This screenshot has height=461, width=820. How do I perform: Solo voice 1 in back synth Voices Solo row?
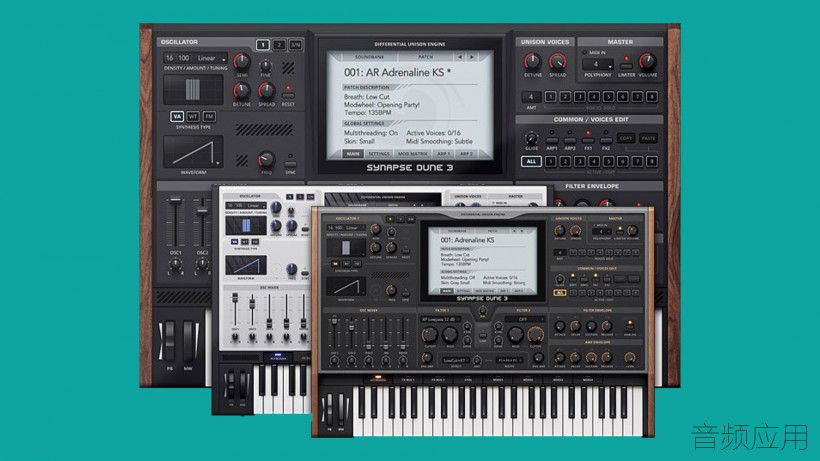(x=550, y=97)
